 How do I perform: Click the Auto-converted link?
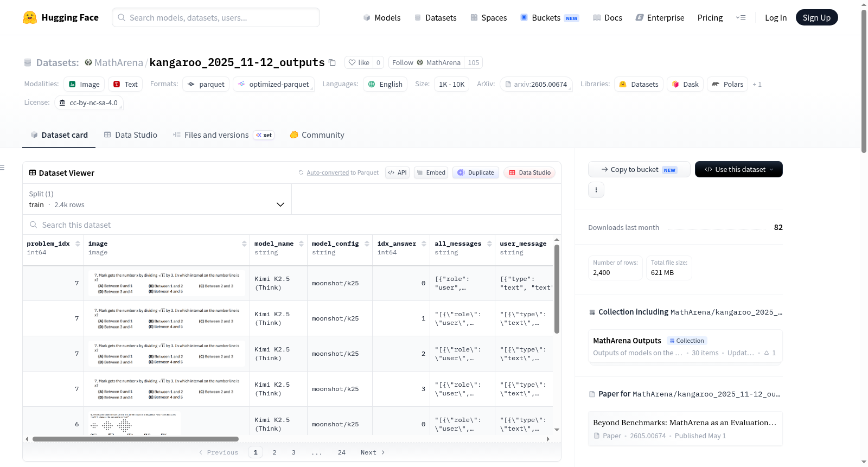[328, 172]
